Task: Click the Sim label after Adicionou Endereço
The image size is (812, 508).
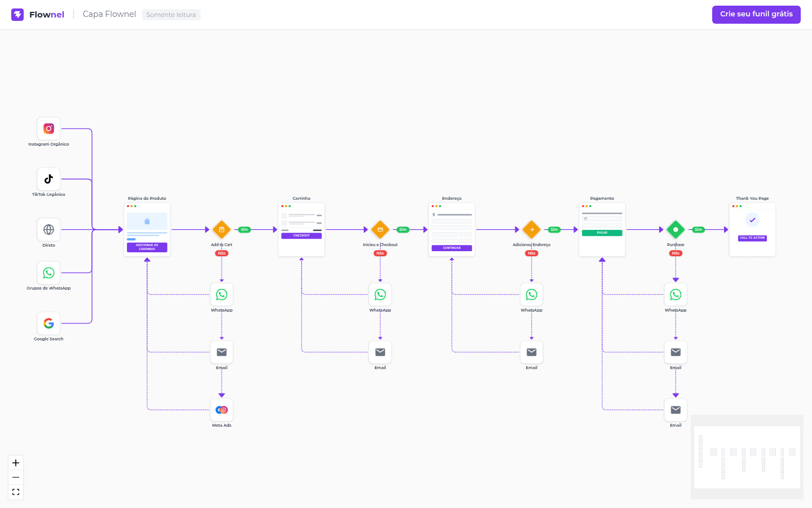Action: 554,230
